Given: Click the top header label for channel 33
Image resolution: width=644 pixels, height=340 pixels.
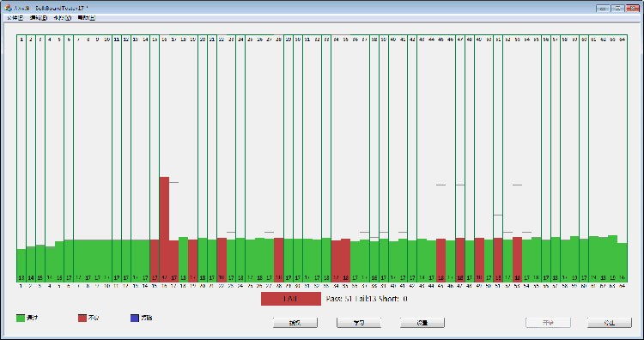Looking at the screenshot, I should [x=326, y=39].
